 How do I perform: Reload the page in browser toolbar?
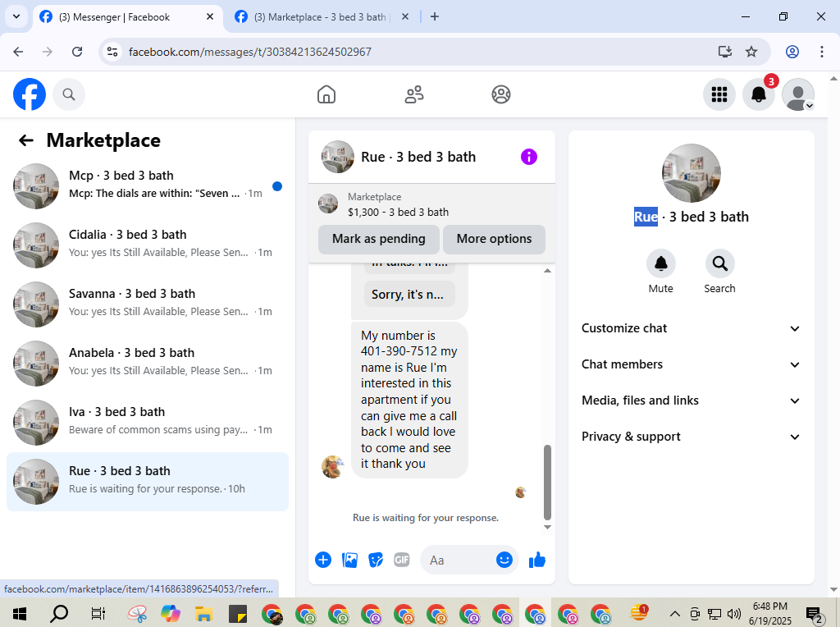(x=77, y=52)
